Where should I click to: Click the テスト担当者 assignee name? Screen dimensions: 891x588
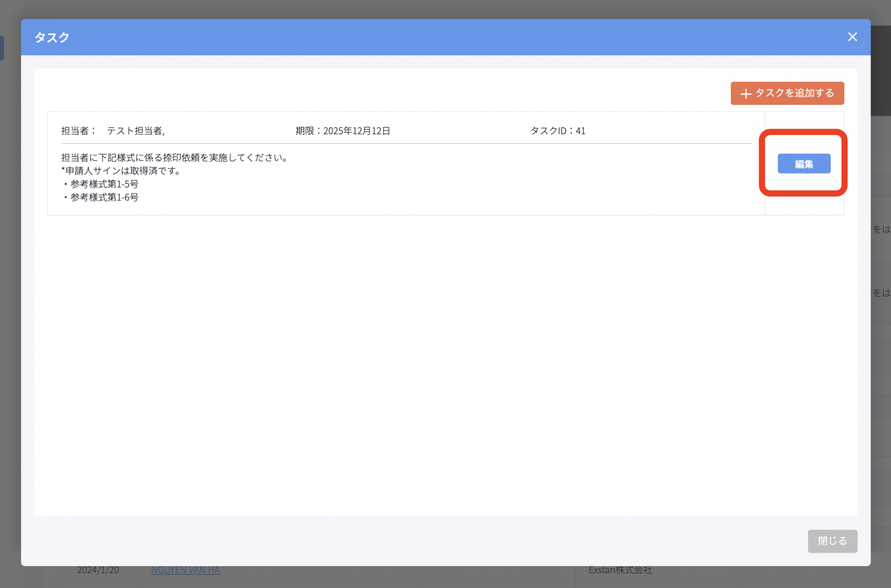(x=136, y=130)
